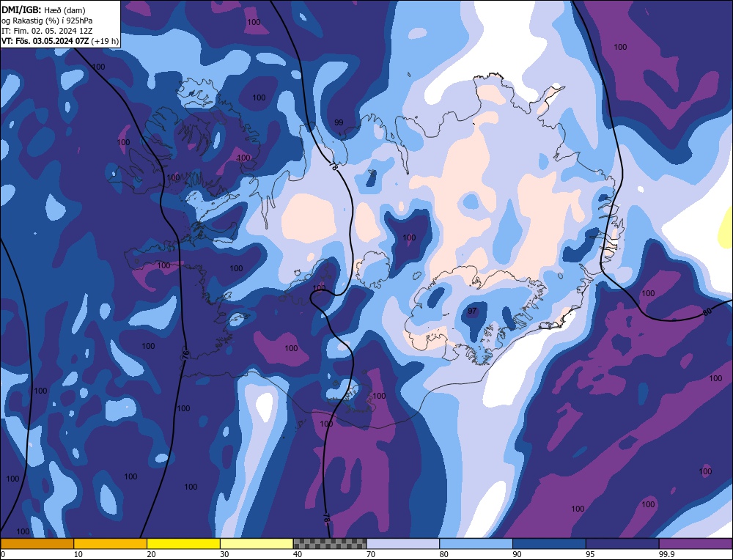Pick the bright yellow 20–30 legend swatch
Viewport: 733px width, 560px height.
[x=183, y=544]
